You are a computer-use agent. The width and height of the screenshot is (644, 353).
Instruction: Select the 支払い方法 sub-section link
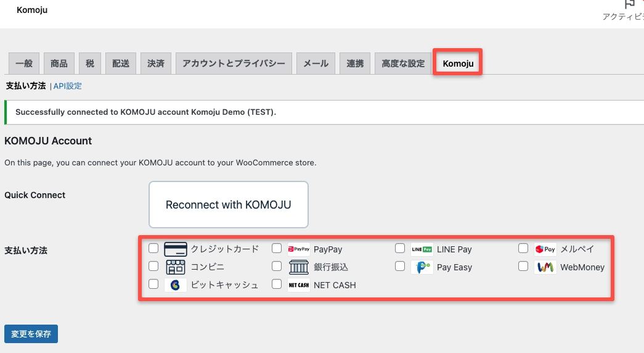26,86
